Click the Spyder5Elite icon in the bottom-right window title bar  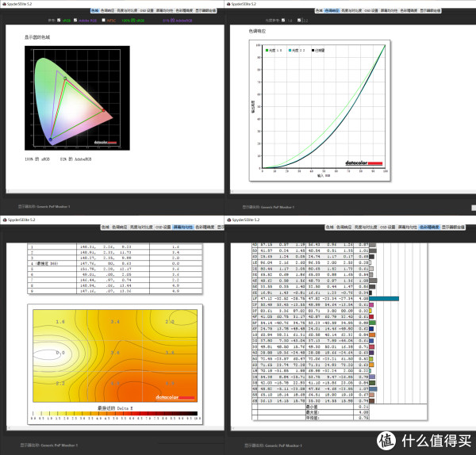point(229,220)
